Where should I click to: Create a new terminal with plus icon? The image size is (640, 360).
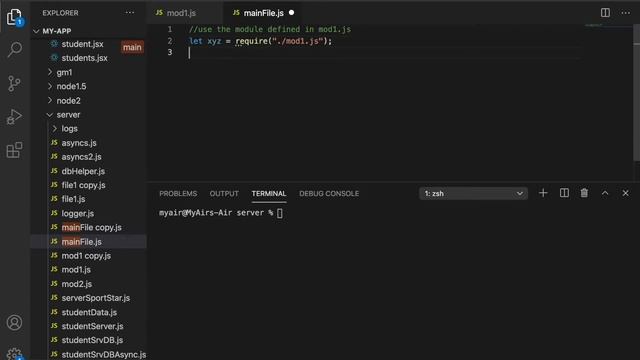[543, 193]
